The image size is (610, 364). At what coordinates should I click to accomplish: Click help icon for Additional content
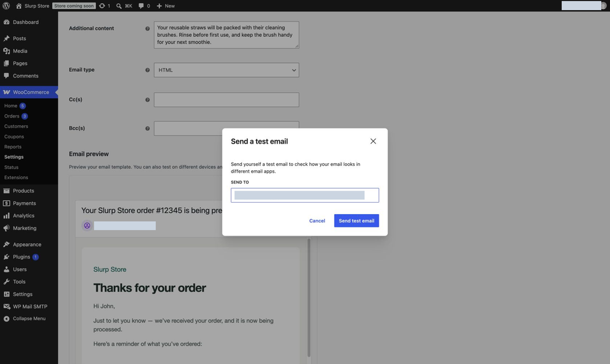[147, 29]
